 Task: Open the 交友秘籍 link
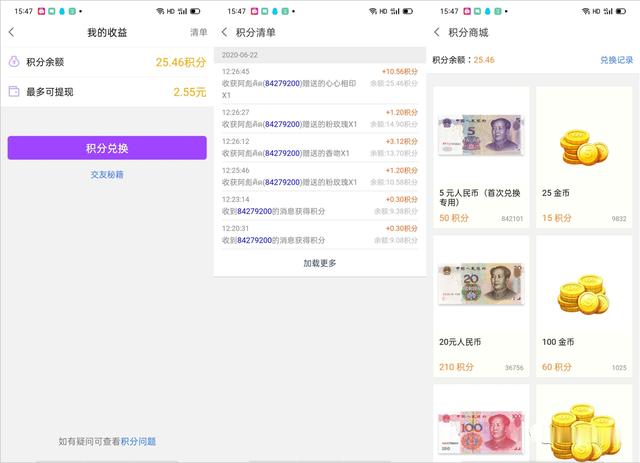107,174
